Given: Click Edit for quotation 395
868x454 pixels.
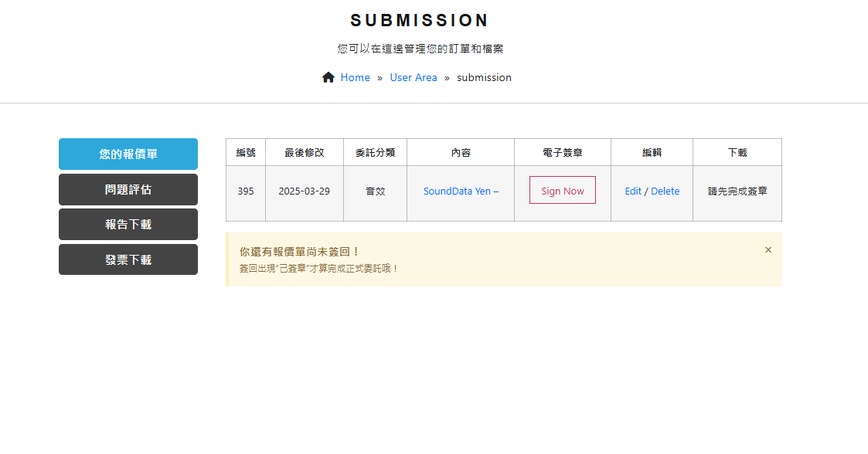Looking at the screenshot, I should click(x=633, y=191).
